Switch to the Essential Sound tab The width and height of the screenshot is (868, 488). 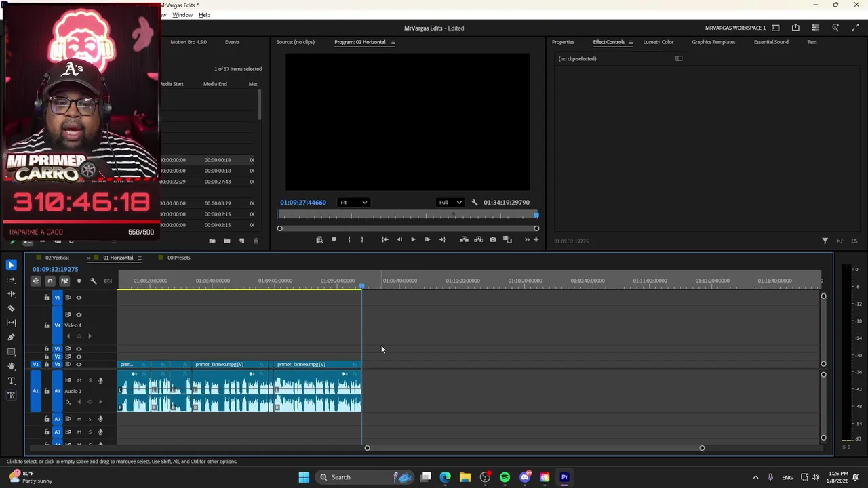[x=771, y=42]
